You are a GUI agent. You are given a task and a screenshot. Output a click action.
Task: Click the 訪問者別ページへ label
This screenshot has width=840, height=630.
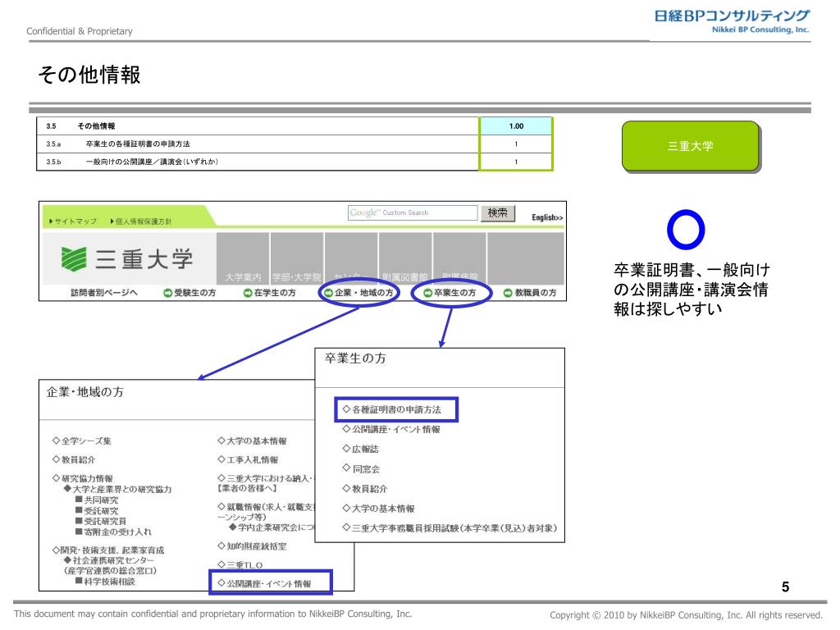pyautogui.click(x=104, y=293)
